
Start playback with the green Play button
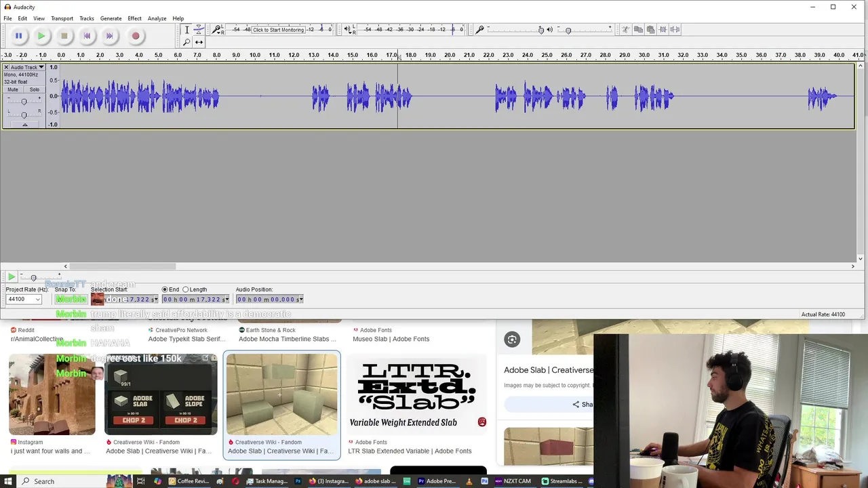(x=41, y=36)
